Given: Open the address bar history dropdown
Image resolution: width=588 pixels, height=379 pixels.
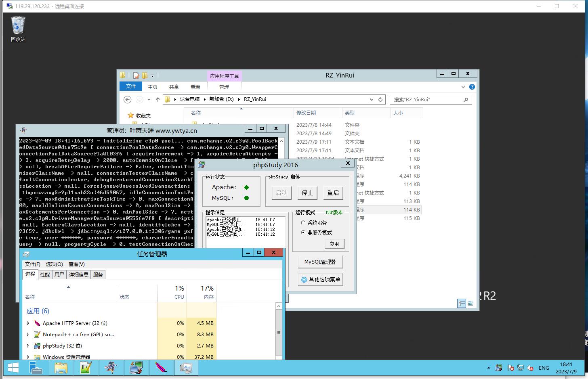Looking at the screenshot, I should tap(372, 99).
